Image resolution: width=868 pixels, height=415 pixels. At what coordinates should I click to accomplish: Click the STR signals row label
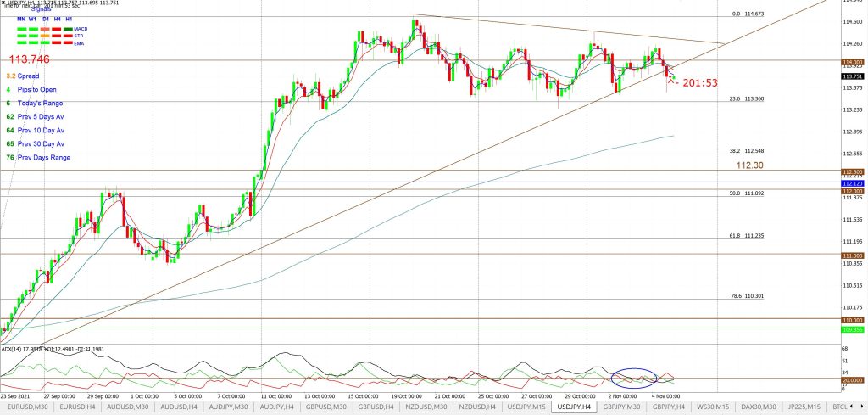[x=79, y=36]
